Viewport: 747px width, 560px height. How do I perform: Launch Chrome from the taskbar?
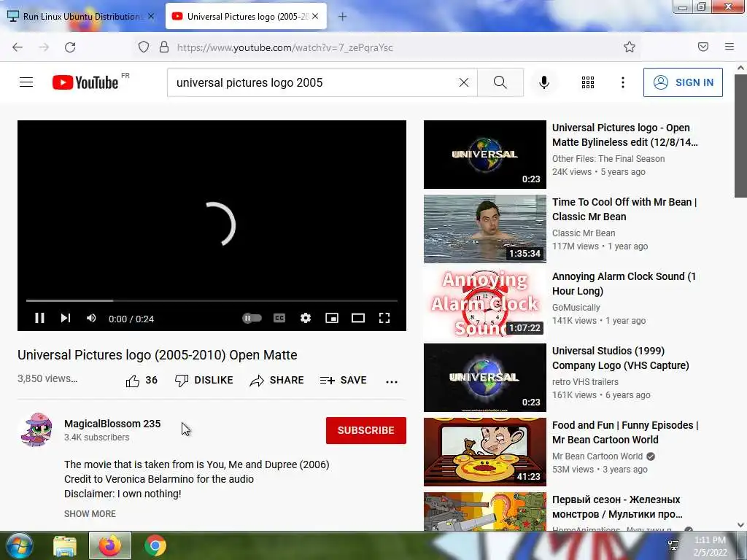point(155,545)
